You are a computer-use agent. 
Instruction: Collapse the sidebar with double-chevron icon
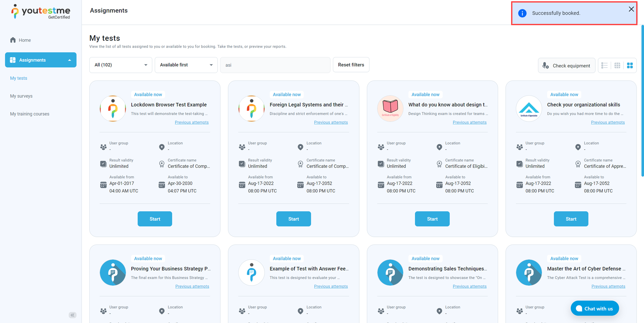click(72, 315)
